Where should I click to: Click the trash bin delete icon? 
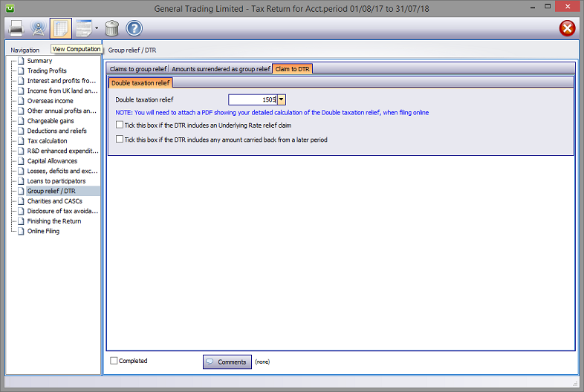[x=111, y=28]
